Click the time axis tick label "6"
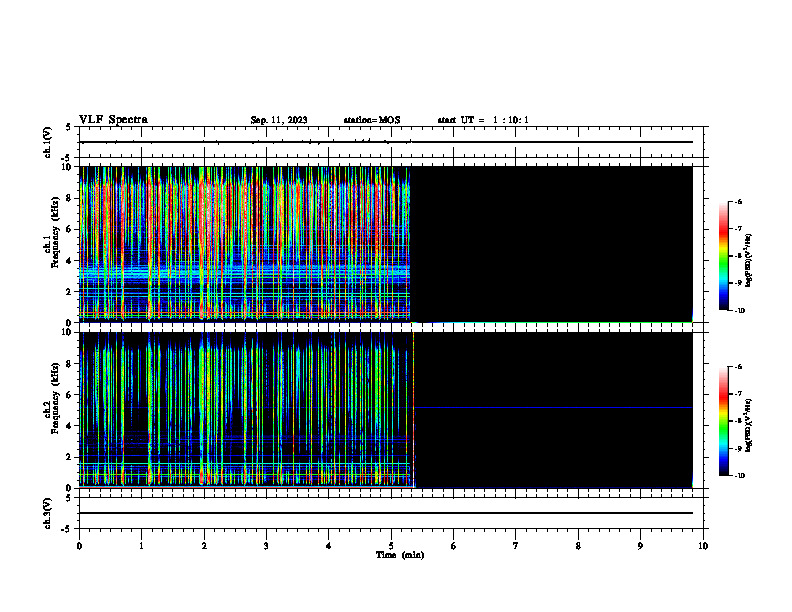This screenshot has height=612, width=792. 454,546
